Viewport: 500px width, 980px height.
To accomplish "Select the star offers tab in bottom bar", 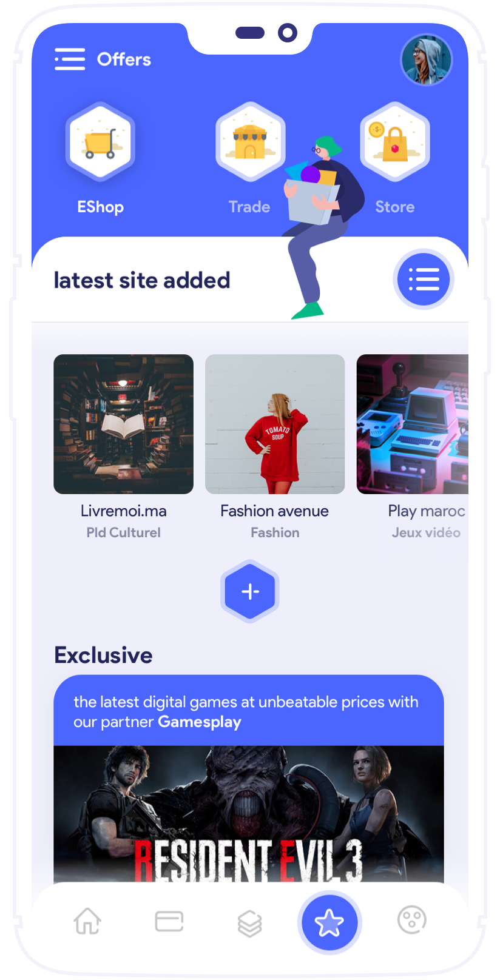I will [x=329, y=922].
